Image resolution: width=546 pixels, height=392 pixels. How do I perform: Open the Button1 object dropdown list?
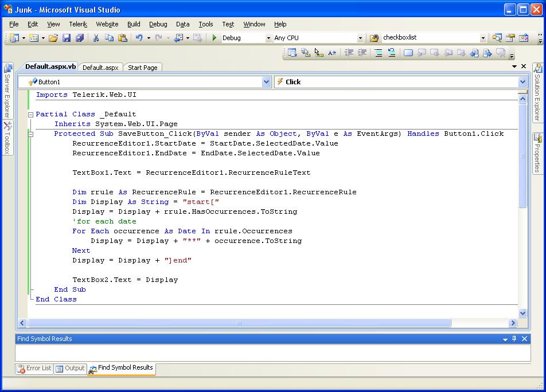[x=266, y=82]
